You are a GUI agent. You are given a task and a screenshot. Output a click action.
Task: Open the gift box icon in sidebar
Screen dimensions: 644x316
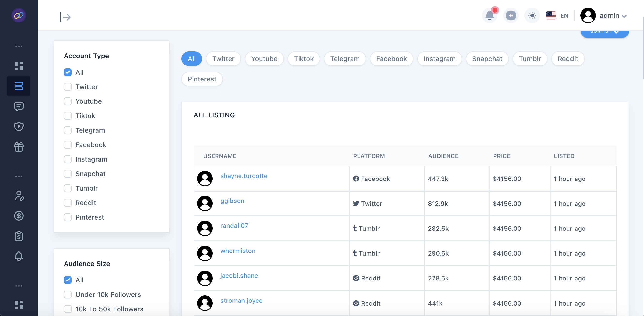pyautogui.click(x=19, y=147)
